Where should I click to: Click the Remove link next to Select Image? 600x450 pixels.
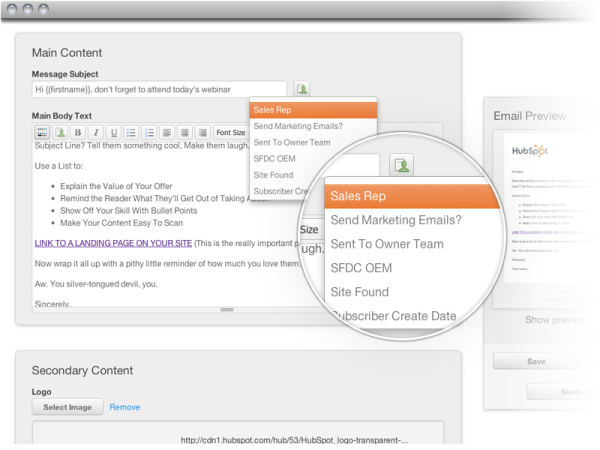point(125,407)
